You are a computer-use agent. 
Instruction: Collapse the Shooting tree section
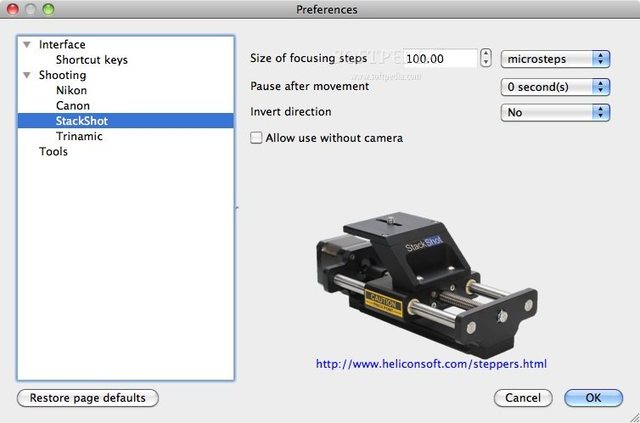(x=27, y=76)
